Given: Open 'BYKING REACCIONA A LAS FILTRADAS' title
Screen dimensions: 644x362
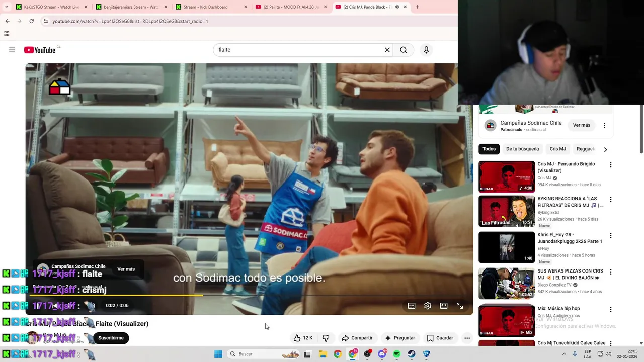Looking at the screenshot, I should click(x=570, y=202).
